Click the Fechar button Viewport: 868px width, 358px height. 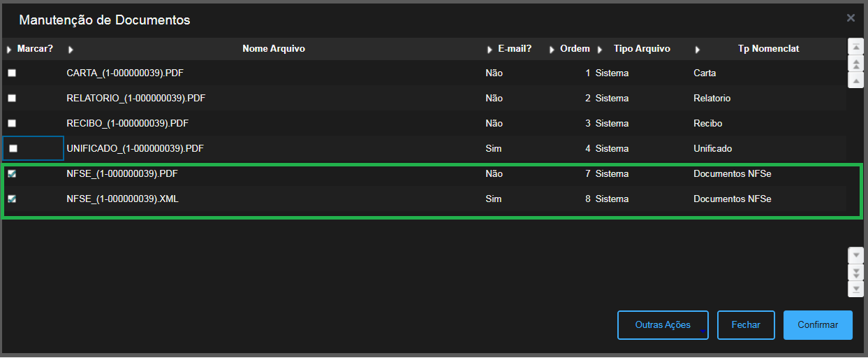point(746,325)
